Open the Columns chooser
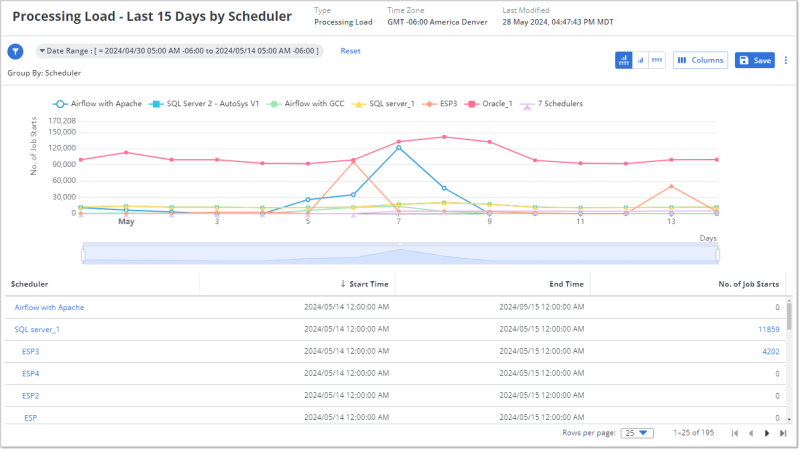This screenshot has height=450, width=800. 700,60
